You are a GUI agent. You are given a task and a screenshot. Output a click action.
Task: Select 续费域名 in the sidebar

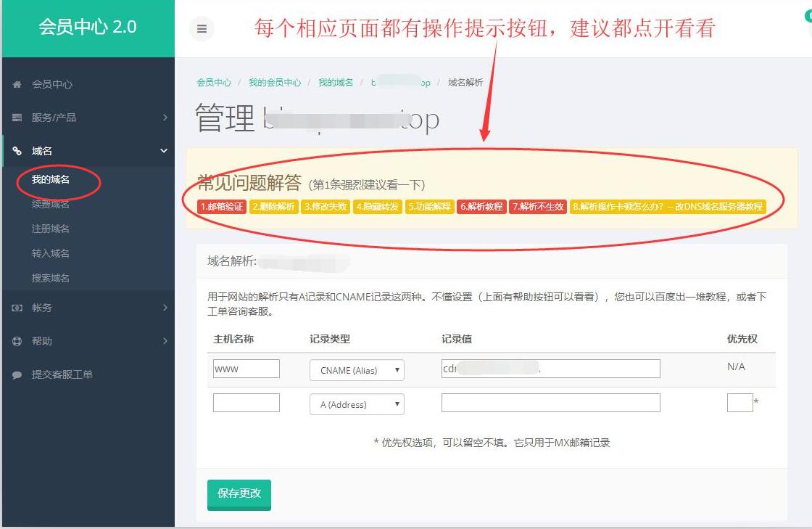point(50,204)
